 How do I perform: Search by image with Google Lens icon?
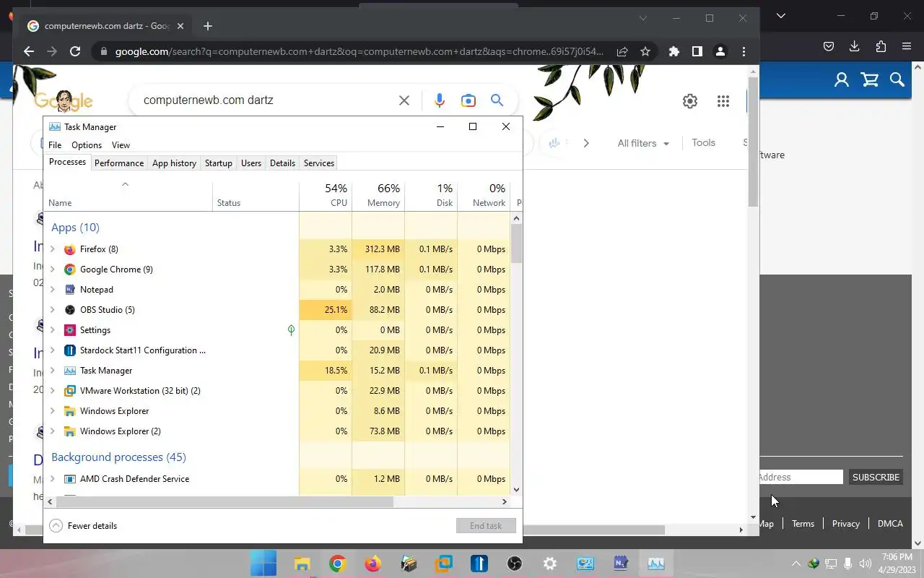468,100
